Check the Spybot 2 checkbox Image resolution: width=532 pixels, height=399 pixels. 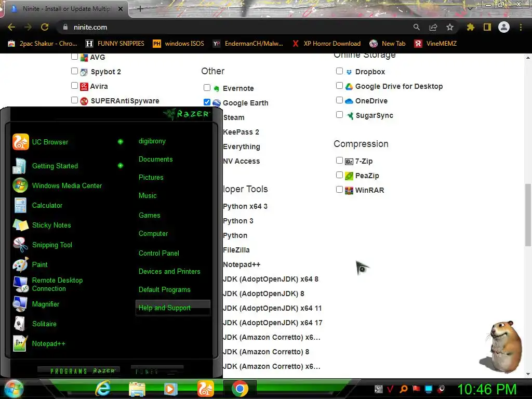click(75, 71)
